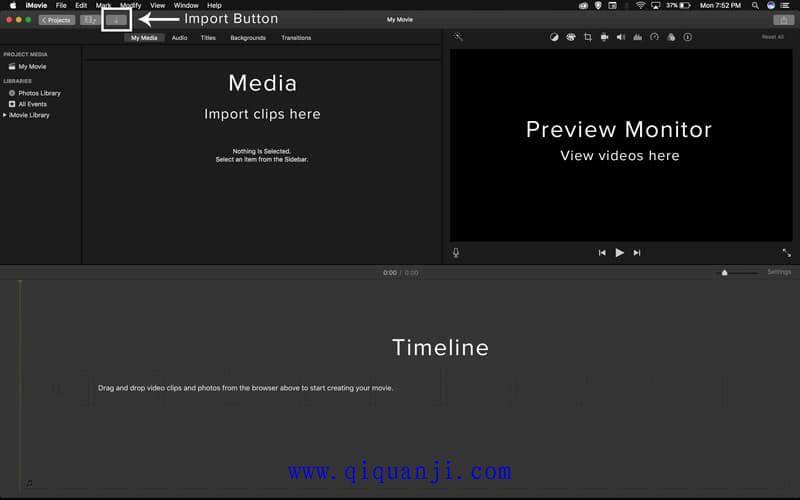
Task: Open the timeline Settings dropdown
Action: (778, 272)
